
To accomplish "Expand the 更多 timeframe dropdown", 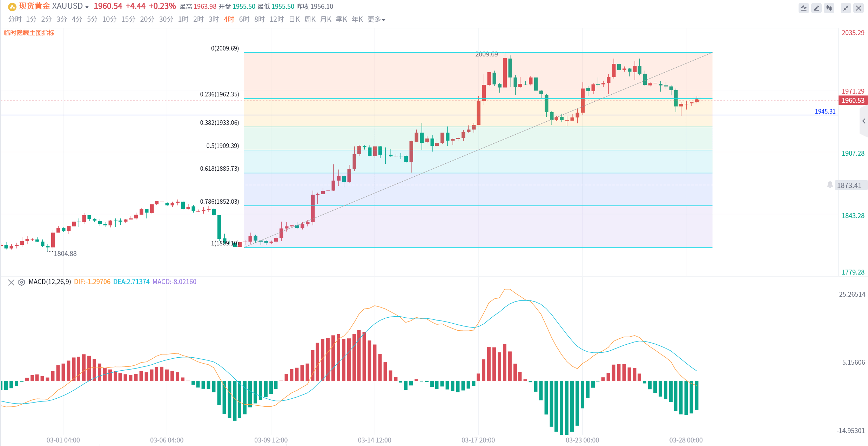I will tap(376, 19).
